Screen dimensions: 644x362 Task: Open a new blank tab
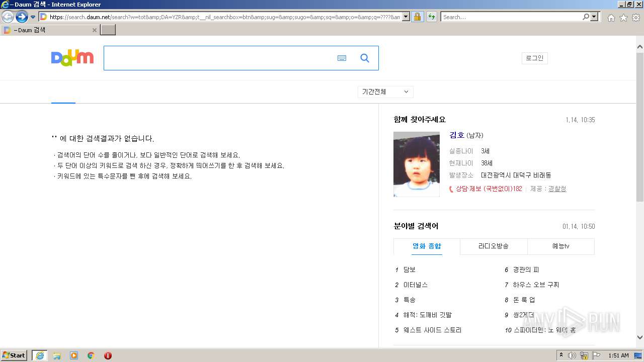[108, 30]
